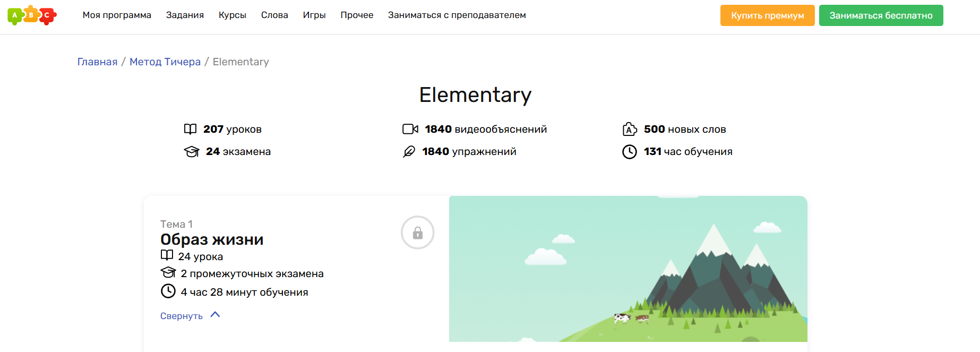Click the video camera icon beside видеообъяснений
The width and height of the screenshot is (980, 352).
click(x=410, y=129)
